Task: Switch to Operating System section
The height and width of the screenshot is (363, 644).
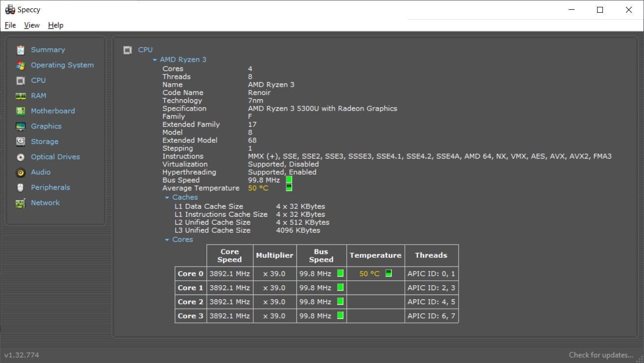Action: (62, 65)
